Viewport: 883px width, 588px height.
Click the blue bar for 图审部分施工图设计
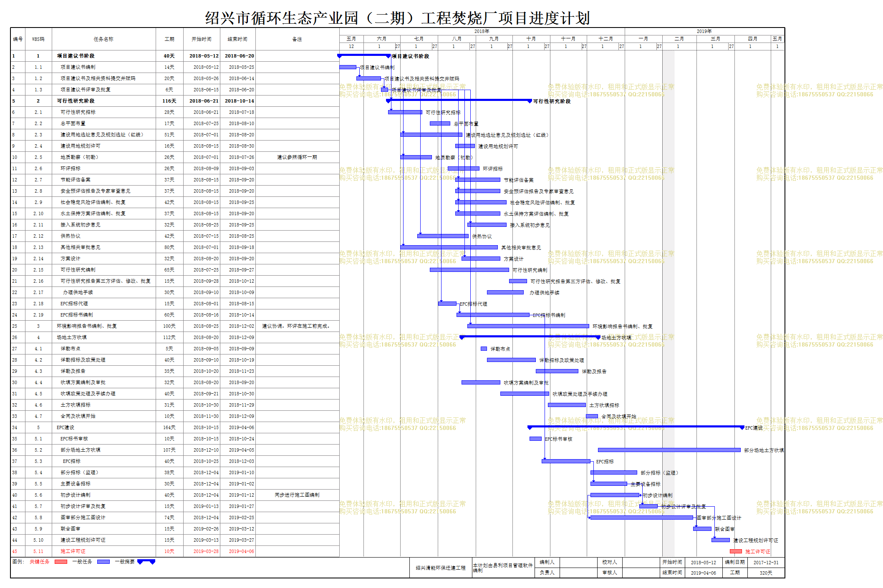tap(642, 518)
